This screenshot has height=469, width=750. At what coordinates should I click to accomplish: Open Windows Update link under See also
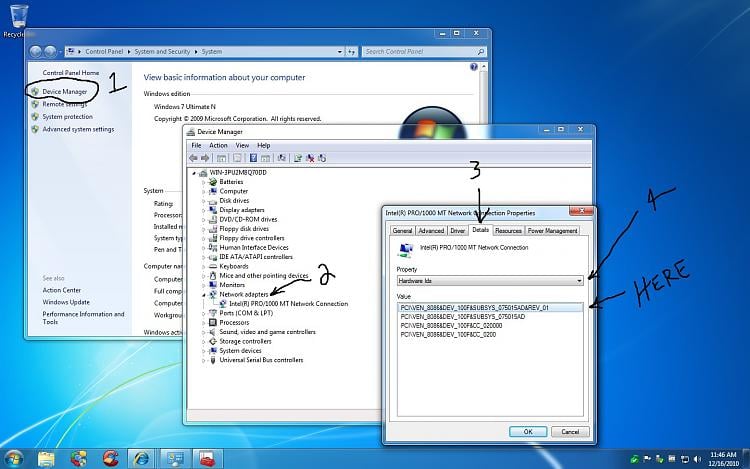tap(66, 302)
